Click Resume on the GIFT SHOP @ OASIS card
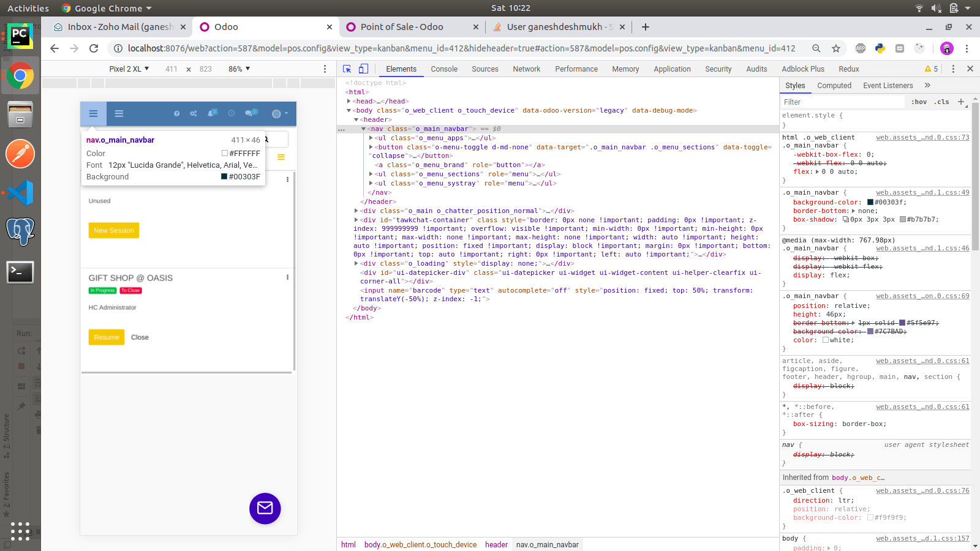This screenshot has height=551, width=980. (106, 337)
